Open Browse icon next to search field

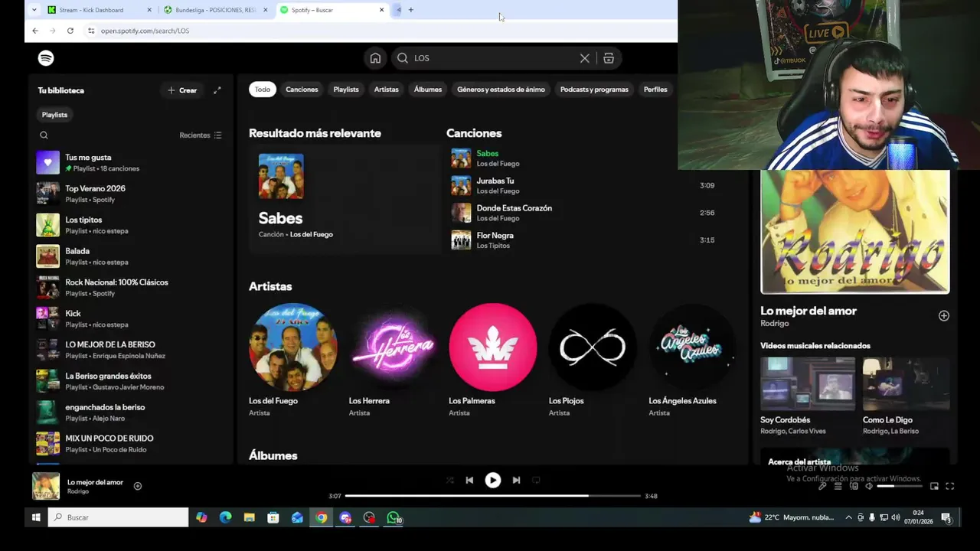click(x=609, y=58)
